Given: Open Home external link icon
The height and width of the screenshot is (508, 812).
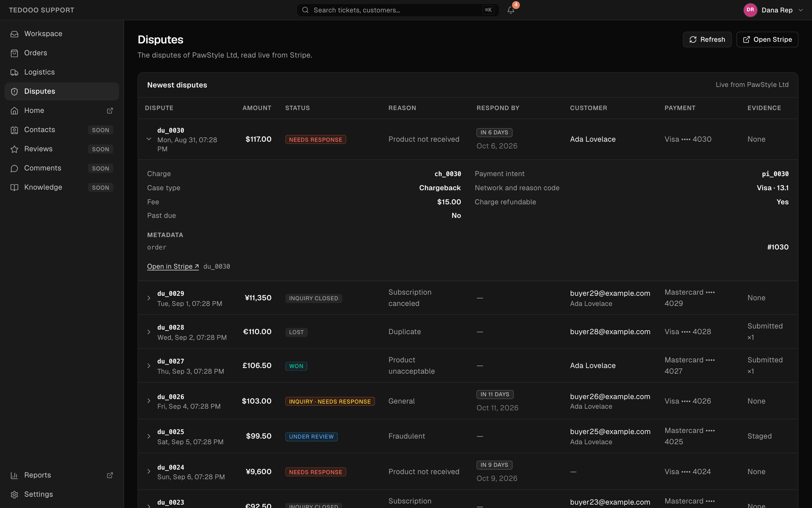Looking at the screenshot, I should click(x=110, y=111).
